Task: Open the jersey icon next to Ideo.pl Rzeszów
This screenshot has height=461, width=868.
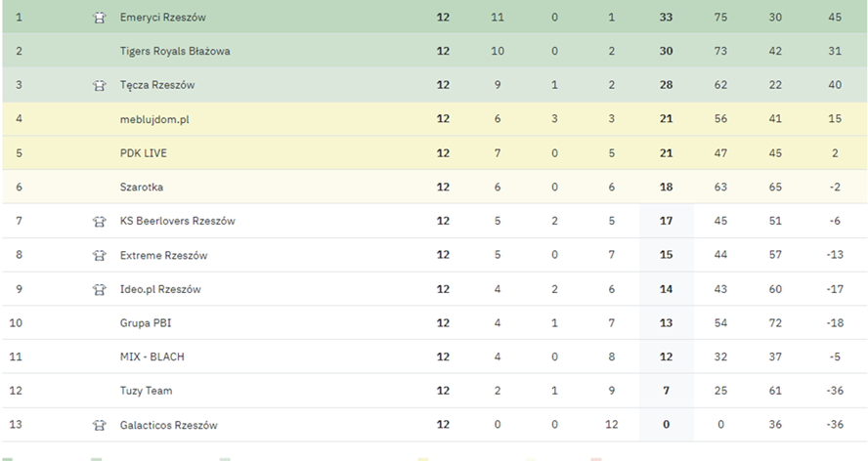Action: point(99,289)
